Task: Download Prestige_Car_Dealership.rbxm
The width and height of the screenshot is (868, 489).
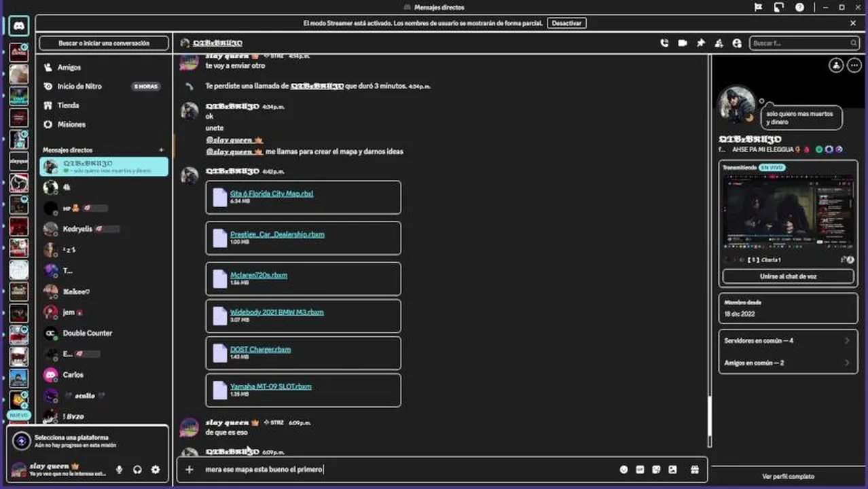Action: point(277,234)
